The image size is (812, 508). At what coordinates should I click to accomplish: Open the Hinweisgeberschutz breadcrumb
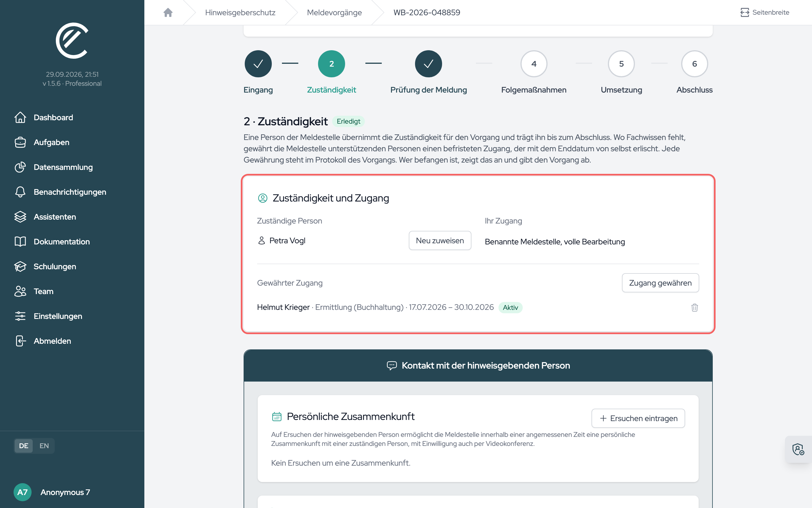coord(240,12)
